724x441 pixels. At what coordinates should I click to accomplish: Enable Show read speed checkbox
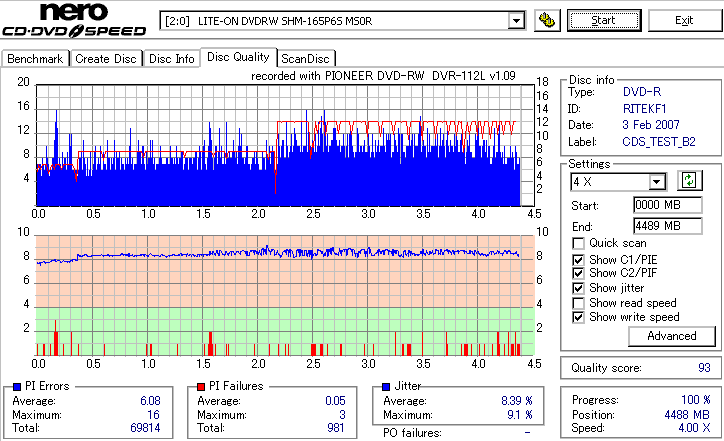pyautogui.click(x=578, y=303)
